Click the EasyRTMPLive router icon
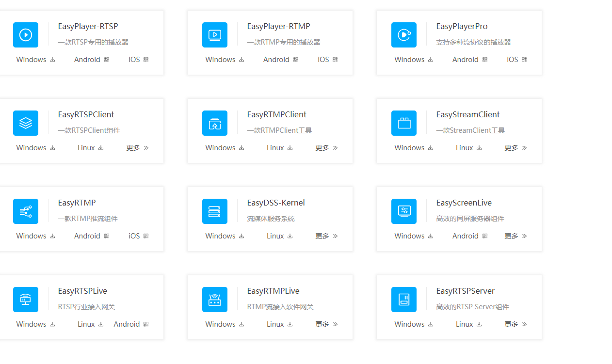Viewport: 612px width, 364px height. (x=215, y=300)
